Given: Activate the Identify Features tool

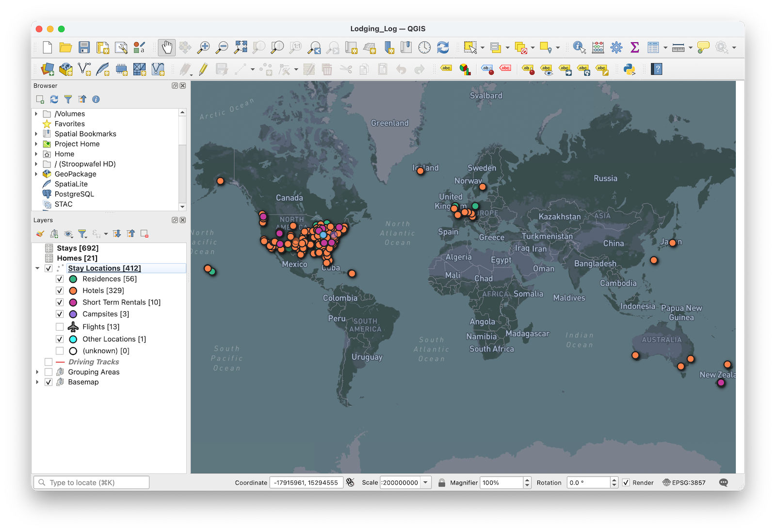Looking at the screenshot, I should [x=579, y=48].
